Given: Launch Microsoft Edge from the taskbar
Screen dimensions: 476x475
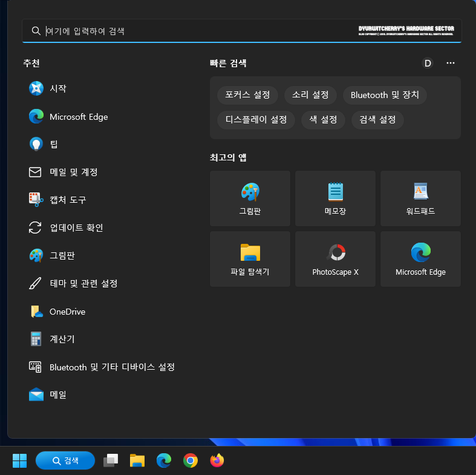Looking at the screenshot, I should point(164,460).
